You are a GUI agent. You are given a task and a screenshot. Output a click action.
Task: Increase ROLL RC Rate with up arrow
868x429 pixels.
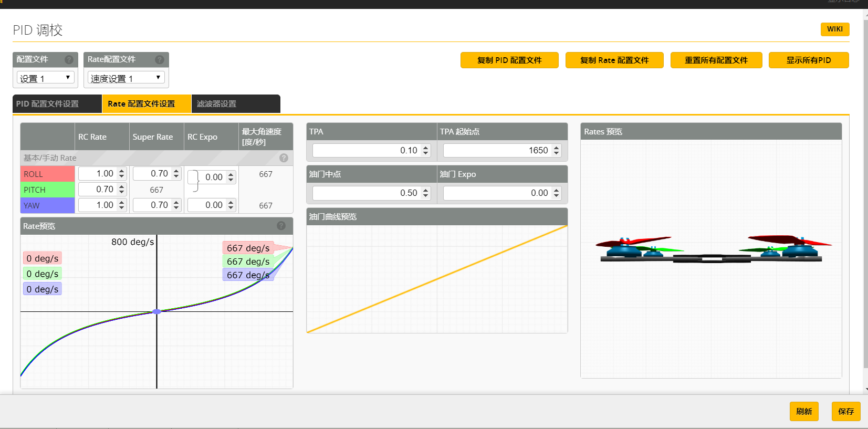click(x=122, y=171)
